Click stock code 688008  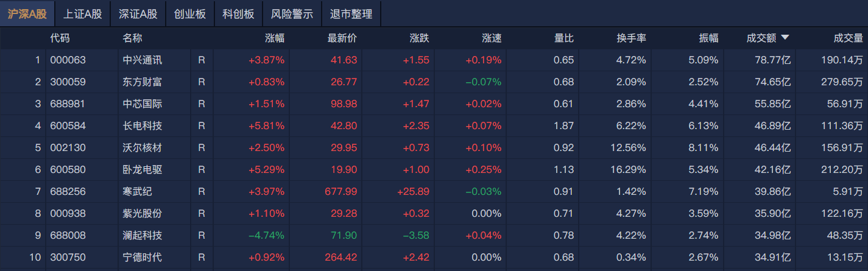68,236
